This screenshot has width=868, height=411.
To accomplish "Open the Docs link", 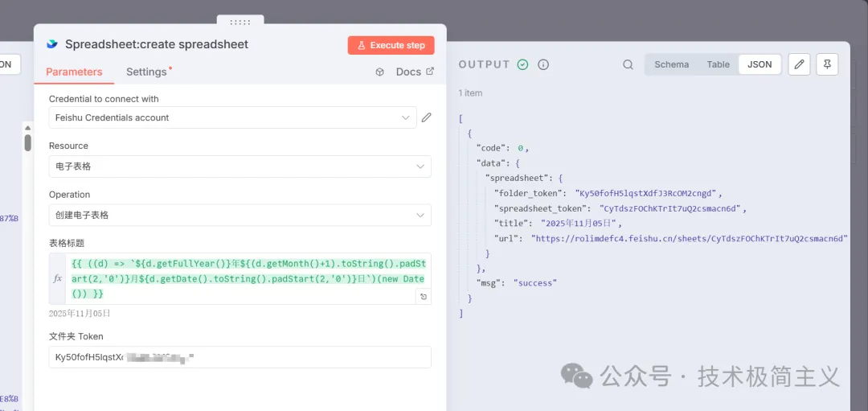I will (x=416, y=72).
